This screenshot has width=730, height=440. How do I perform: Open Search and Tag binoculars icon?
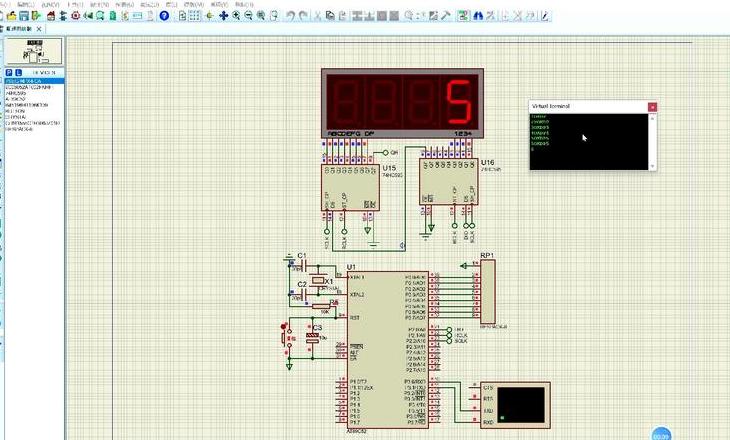[x=478, y=16]
